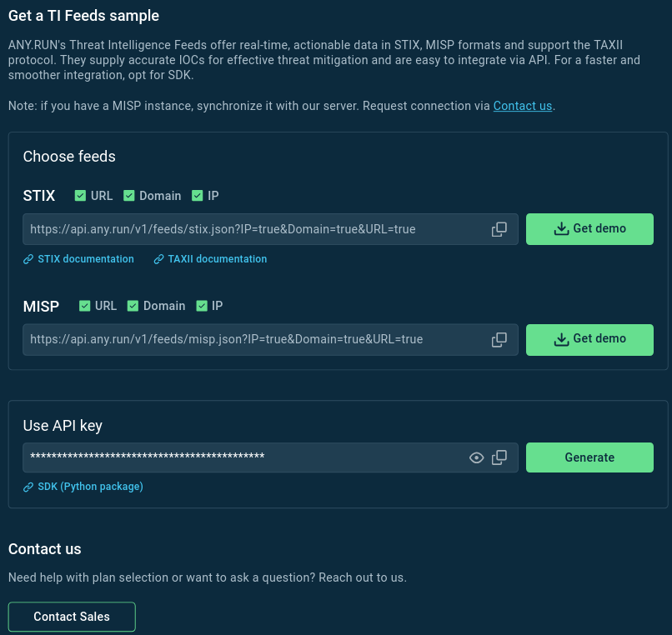Image resolution: width=672 pixels, height=635 pixels.
Task: Copy the API key
Action: (499, 457)
